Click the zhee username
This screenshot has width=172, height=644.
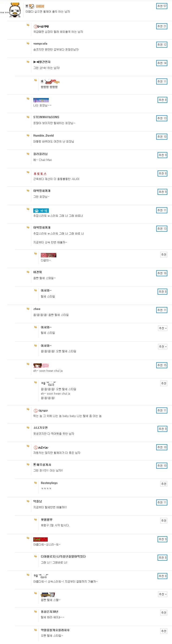[x=37, y=309]
